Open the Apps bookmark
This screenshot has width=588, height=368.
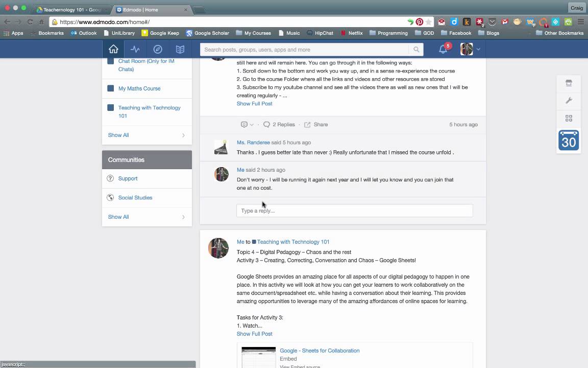click(13, 33)
